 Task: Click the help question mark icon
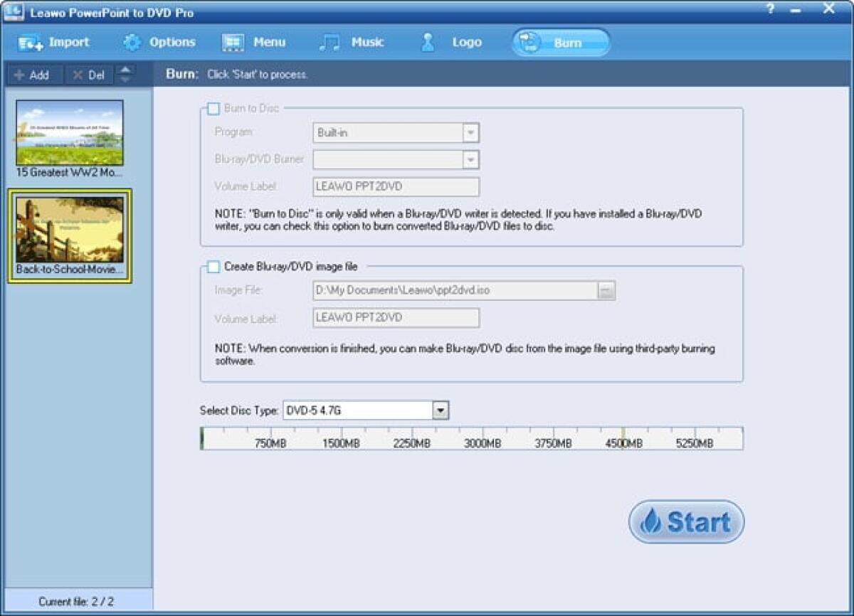[769, 9]
